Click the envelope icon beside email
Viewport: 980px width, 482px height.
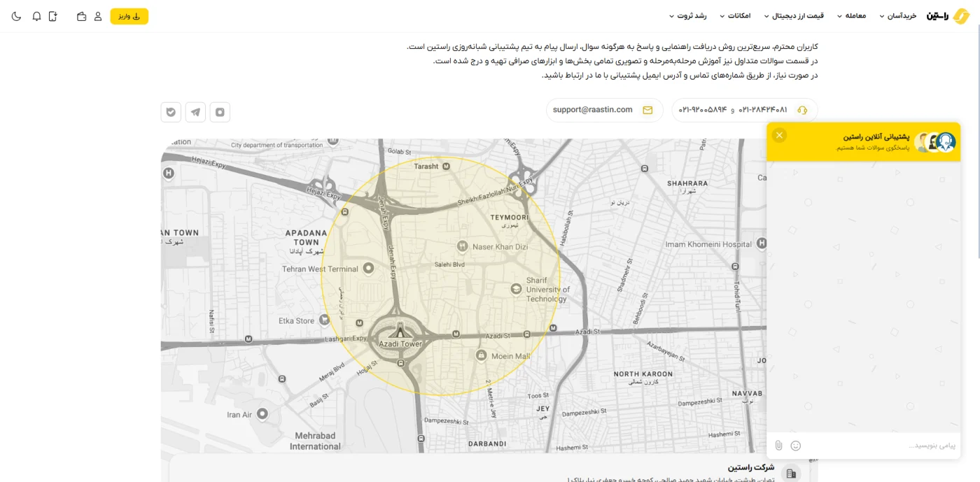pyautogui.click(x=647, y=110)
